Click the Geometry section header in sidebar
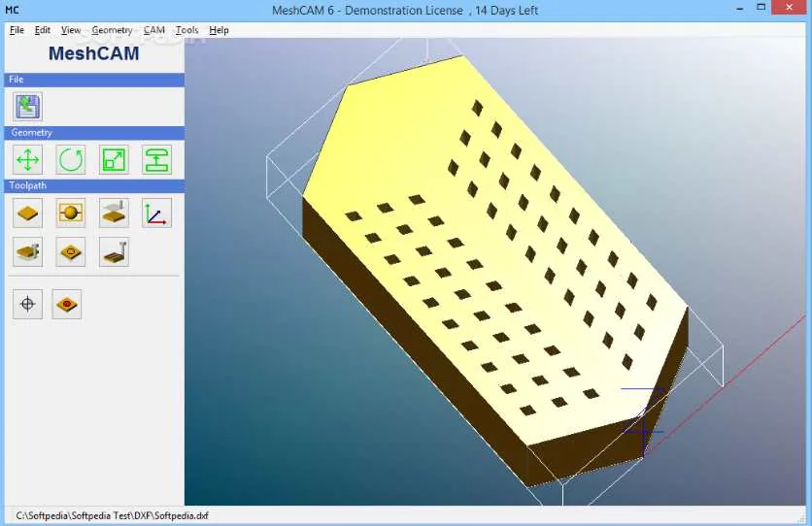Viewport: 812px width, 526px height. point(94,133)
